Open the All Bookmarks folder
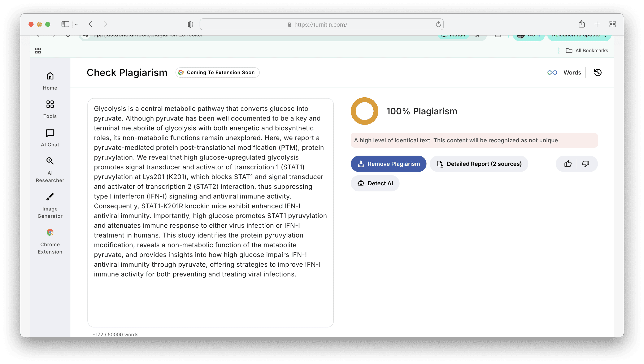 tap(587, 51)
